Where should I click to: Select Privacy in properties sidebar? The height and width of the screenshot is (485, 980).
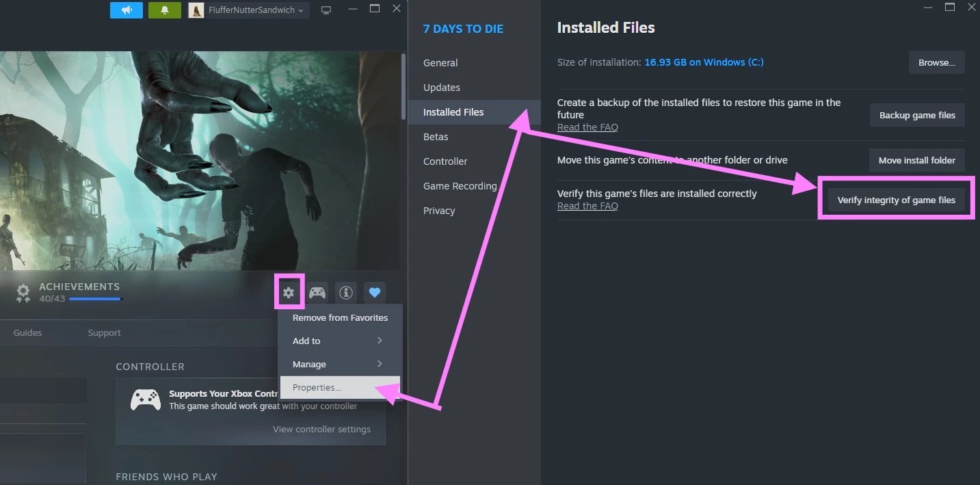pos(473,211)
